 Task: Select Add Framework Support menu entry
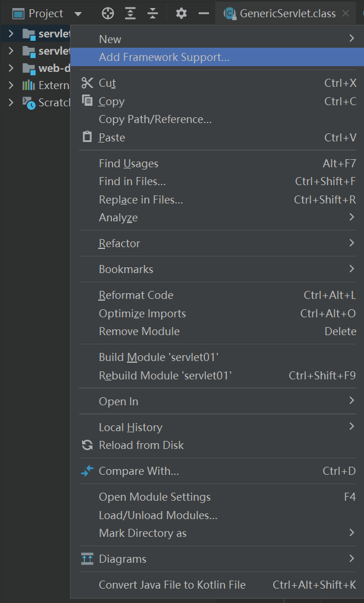164,57
